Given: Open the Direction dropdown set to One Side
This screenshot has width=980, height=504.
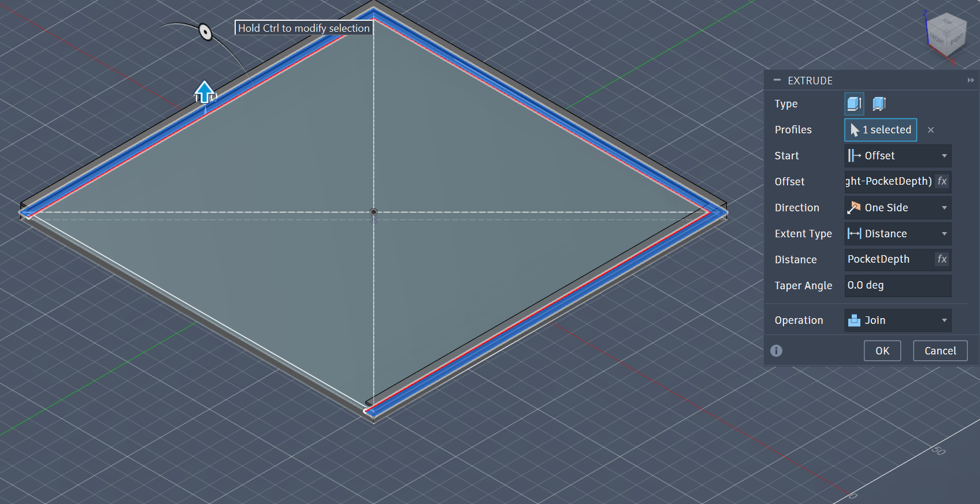Looking at the screenshot, I should click(x=898, y=208).
